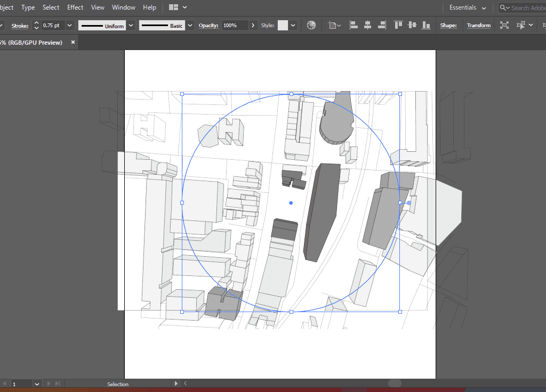The width and height of the screenshot is (546, 392).
Task: Expand the Uniform variable width profile dropdown
Action: pyautogui.click(x=131, y=26)
